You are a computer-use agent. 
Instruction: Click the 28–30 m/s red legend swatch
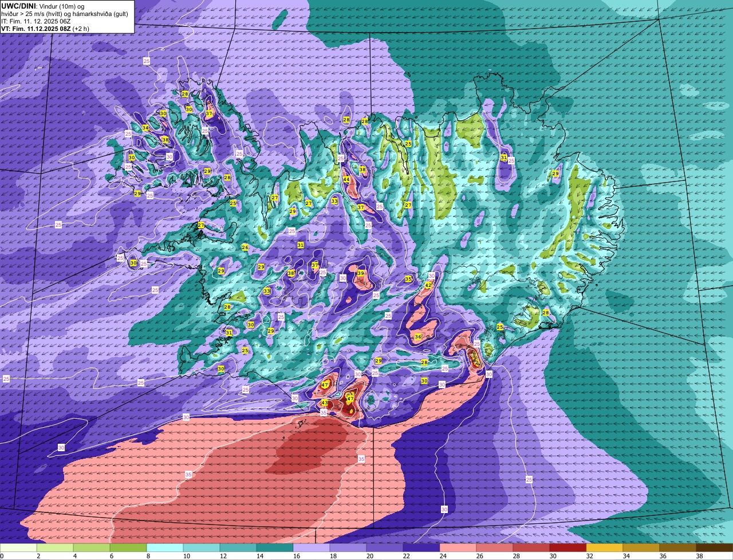531,548
